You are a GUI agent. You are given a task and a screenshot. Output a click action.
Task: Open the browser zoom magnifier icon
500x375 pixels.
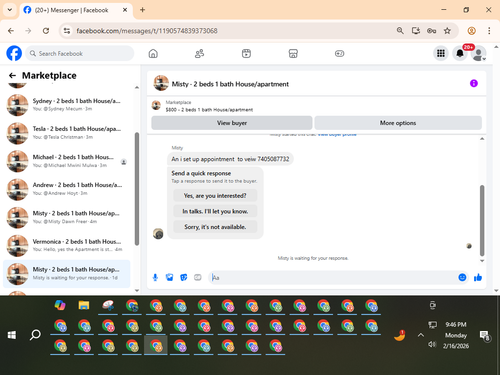400,31
